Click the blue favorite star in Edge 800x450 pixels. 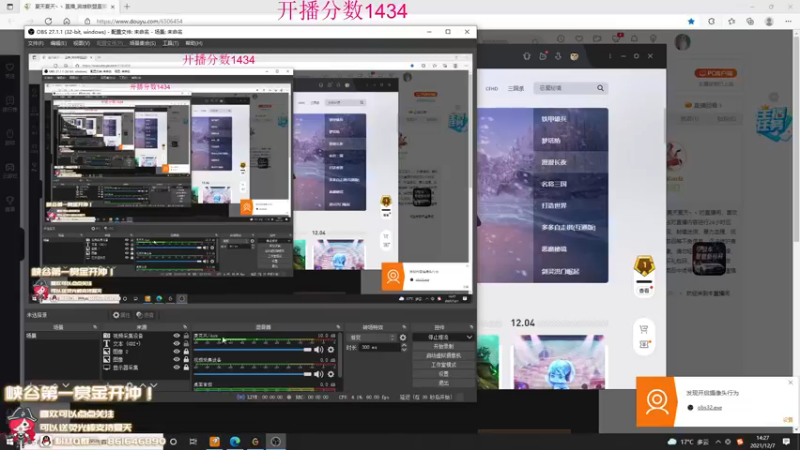691,21
